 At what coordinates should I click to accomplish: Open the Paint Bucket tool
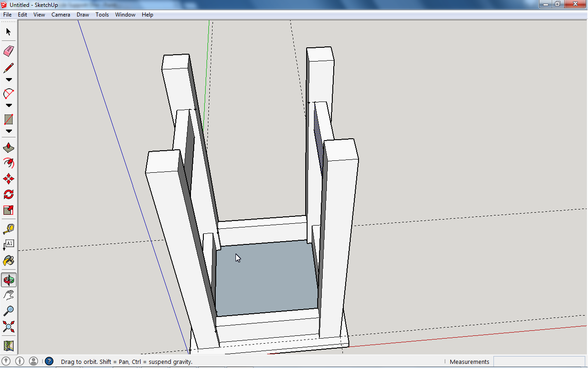[8, 260]
